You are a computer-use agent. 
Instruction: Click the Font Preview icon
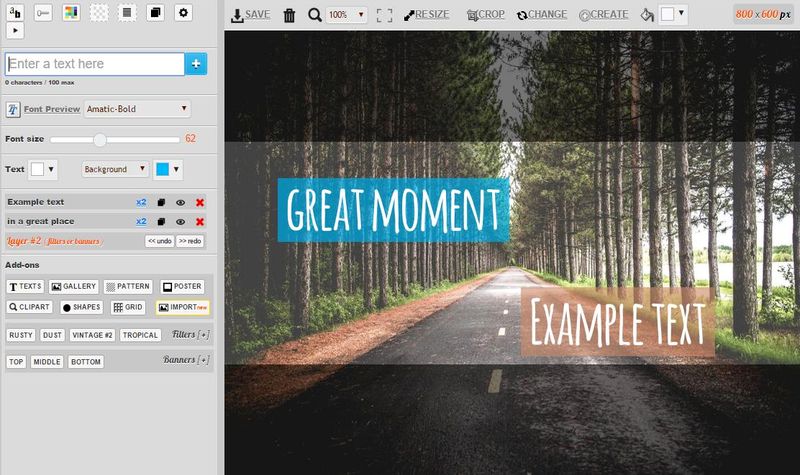coord(13,109)
